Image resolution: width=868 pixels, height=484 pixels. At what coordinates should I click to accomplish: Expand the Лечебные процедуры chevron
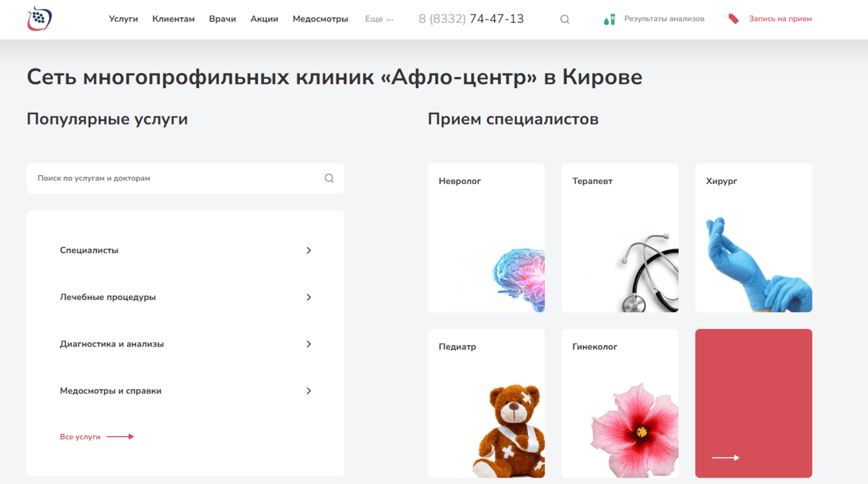tap(309, 297)
